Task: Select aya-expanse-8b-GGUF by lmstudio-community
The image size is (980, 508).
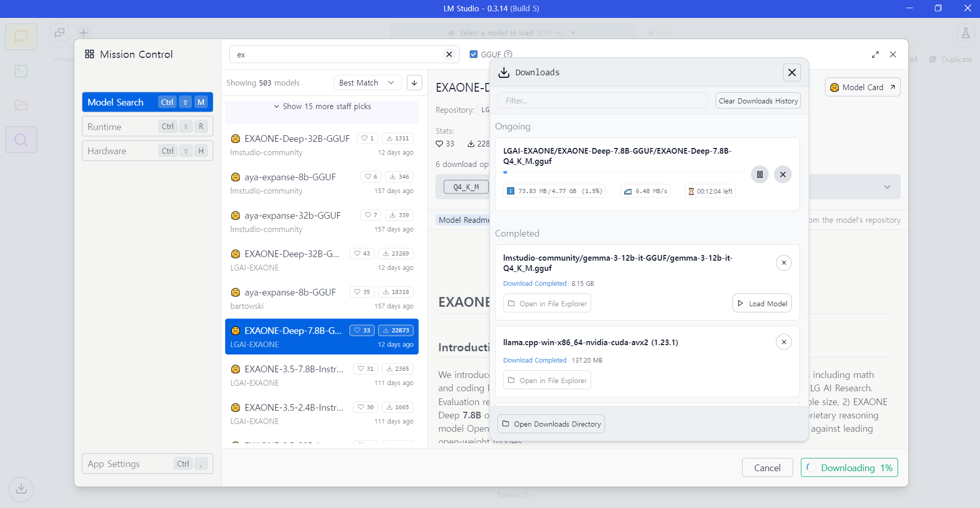Action: coord(322,183)
